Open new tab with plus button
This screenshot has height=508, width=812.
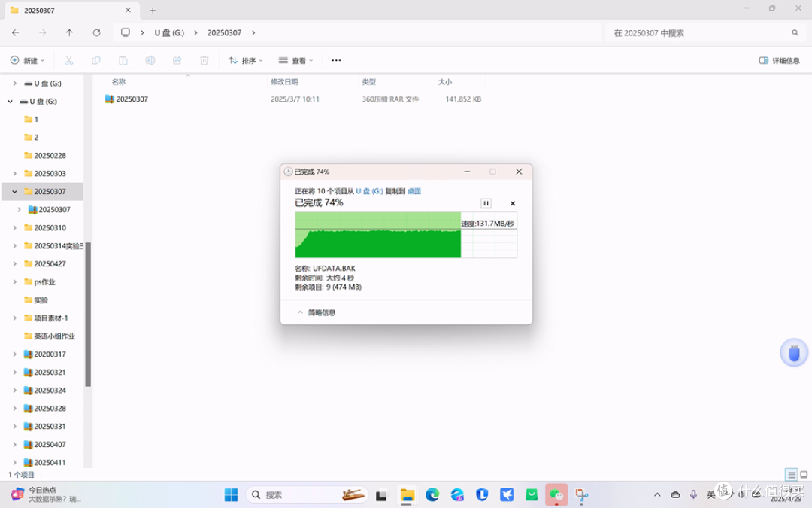pyautogui.click(x=153, y=11)
